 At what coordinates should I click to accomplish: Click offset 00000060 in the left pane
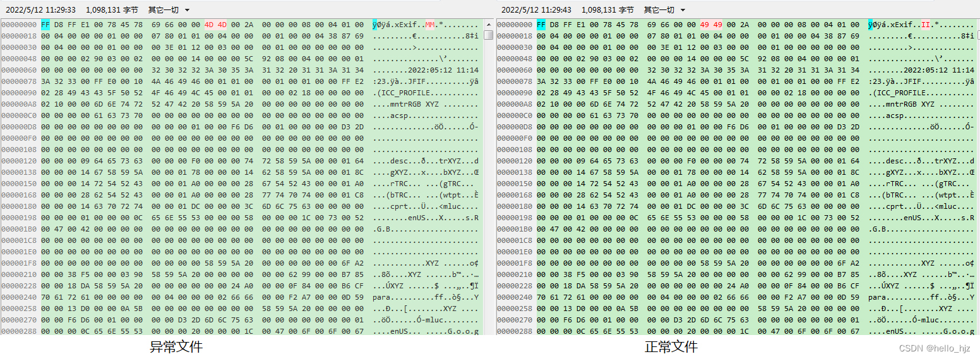[x=19, y=70]
